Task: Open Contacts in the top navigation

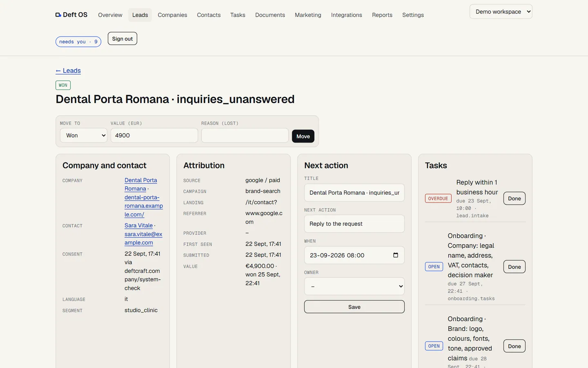Action: tap(209, 15)
